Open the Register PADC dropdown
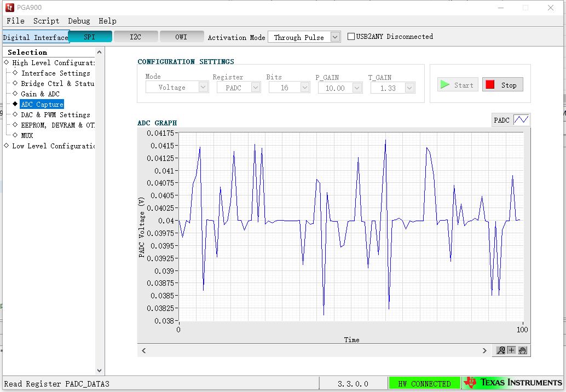Image resolution: width=566 pixels, height=392 pixels. point(256,88)
